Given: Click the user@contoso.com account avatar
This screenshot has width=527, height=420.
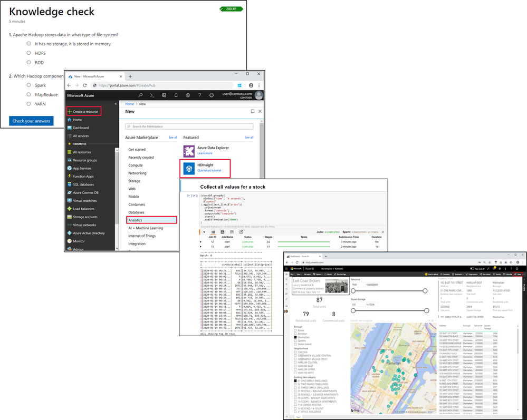Looking at the screenshot, I should (x=259, y=95).
